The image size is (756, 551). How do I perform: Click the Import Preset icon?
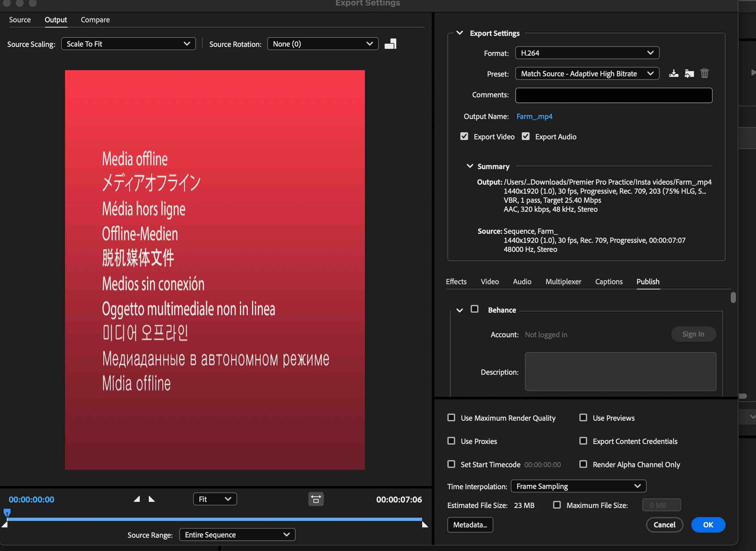point(689,73)
